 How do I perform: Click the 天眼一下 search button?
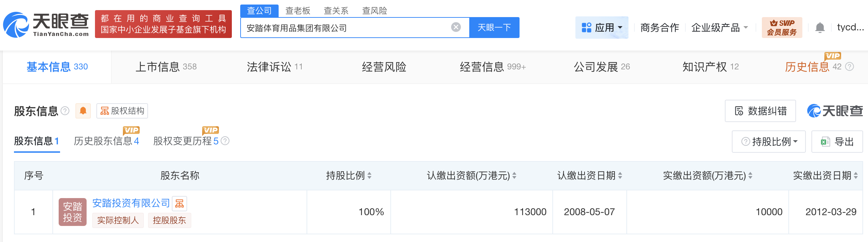coord(494,28)
